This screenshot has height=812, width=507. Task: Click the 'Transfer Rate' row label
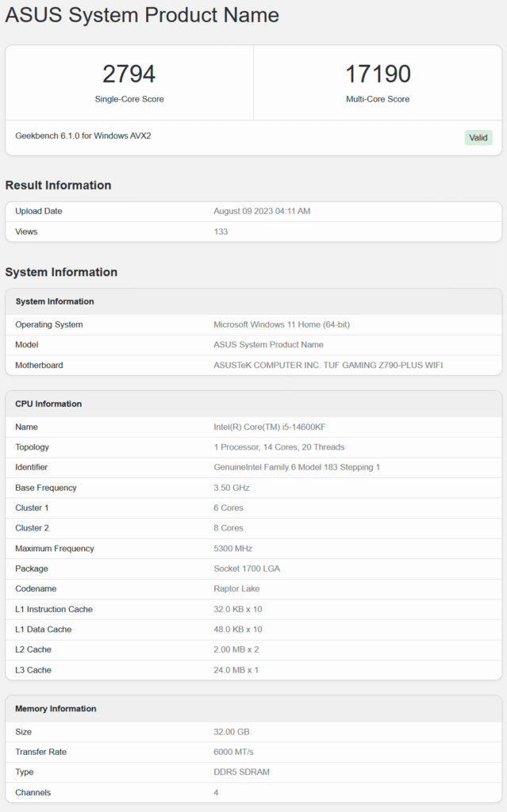coord(40,752)
